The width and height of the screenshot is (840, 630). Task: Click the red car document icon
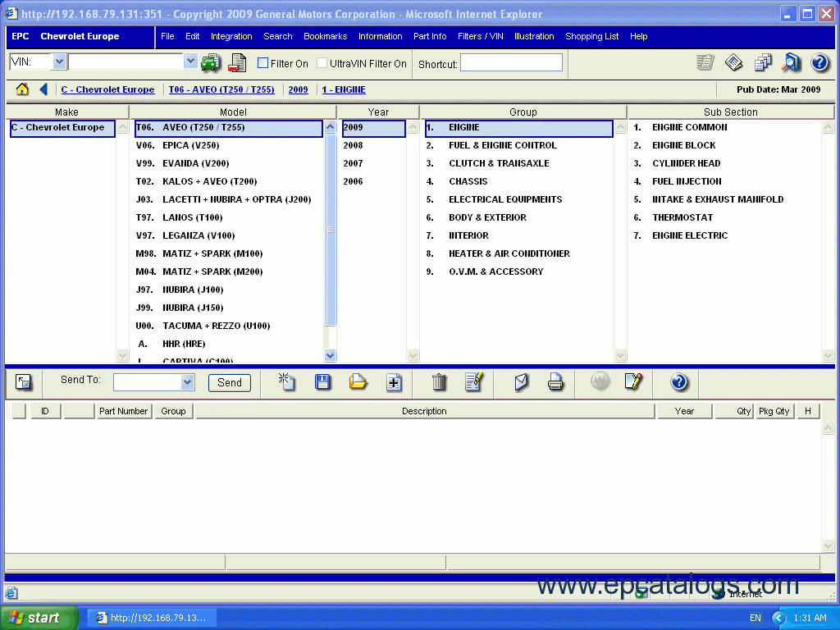tap(237, 62)
